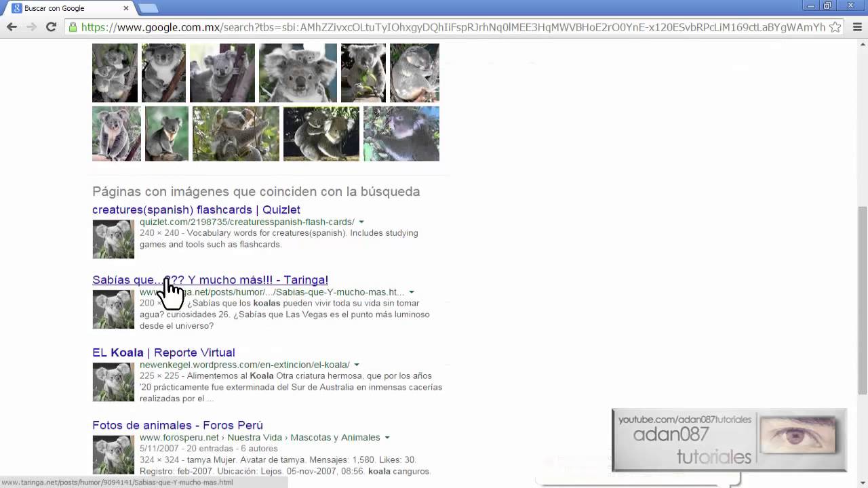Click the green padlock security icon
This screenshot has width=868, height=488.
[x=73, y=27]
